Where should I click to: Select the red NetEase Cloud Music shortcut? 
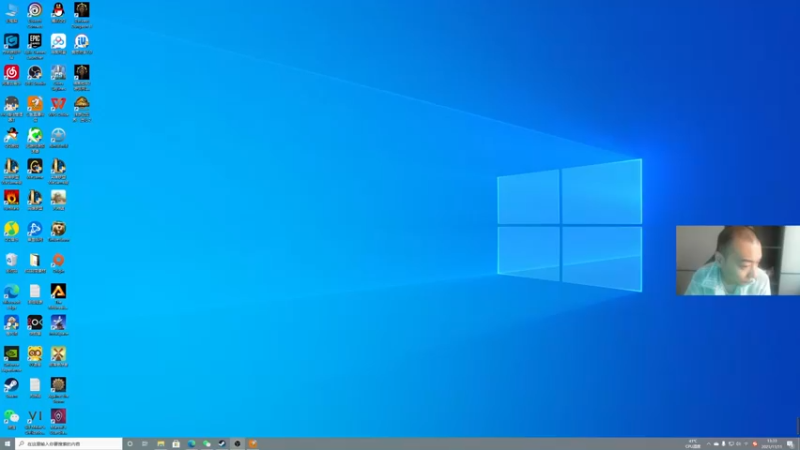11,75
